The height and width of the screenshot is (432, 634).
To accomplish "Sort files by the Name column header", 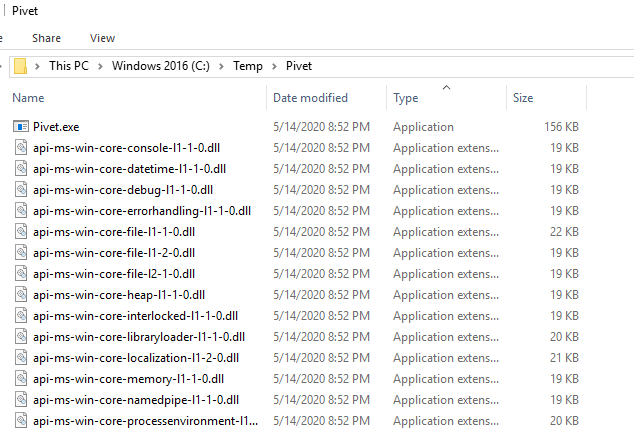I will (x=28, y=98).
